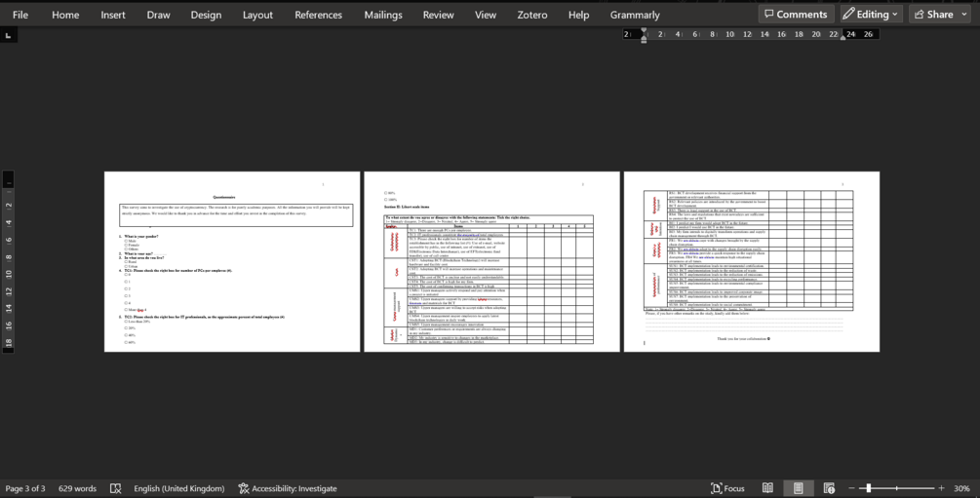980x498 pixels.
Task: Click the vertical ruler on left
Action: [8, 262]
